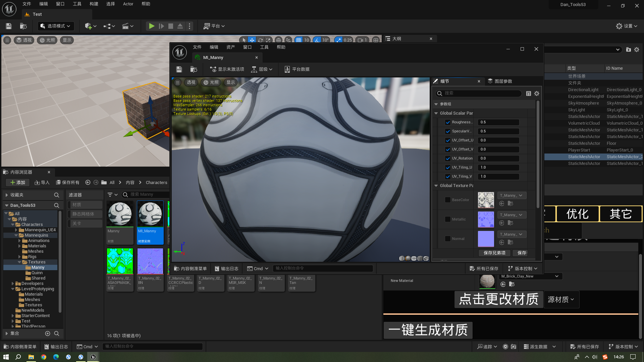Image resolution: width=644 pixels, height=362 pixels.
Task: Open the Settings dropdown
Action: pyautogui.click(x=627, y=26)
